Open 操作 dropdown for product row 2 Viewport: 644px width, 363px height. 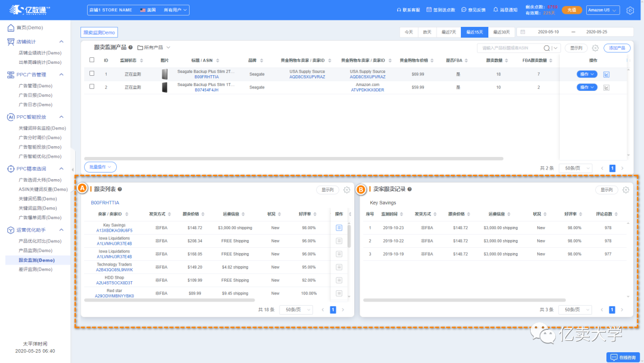[587, 88]
